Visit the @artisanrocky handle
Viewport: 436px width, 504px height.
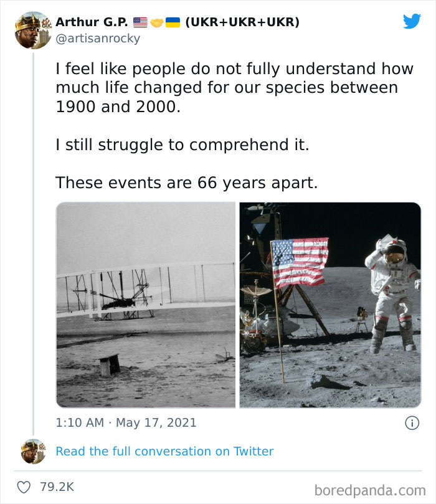coord(98,38)
